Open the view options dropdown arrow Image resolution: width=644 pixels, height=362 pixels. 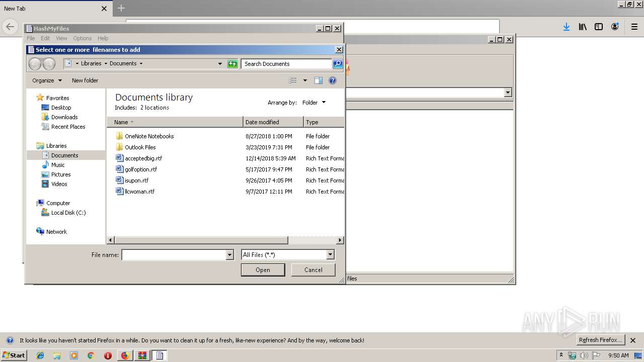coord(305,80)
